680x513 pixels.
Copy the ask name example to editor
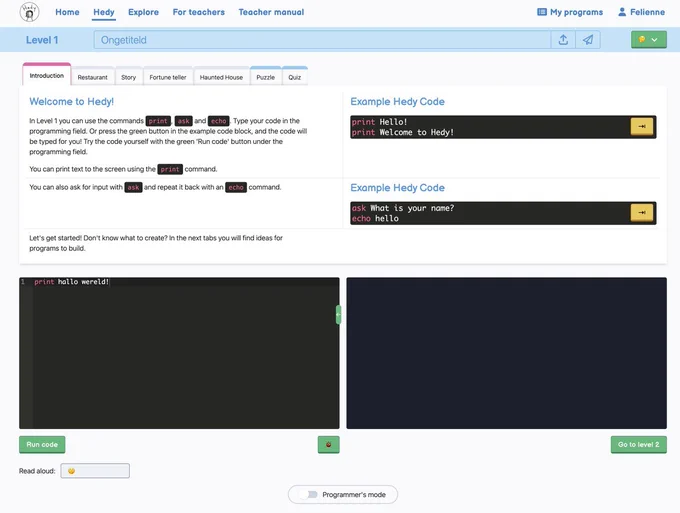[641, 213]
